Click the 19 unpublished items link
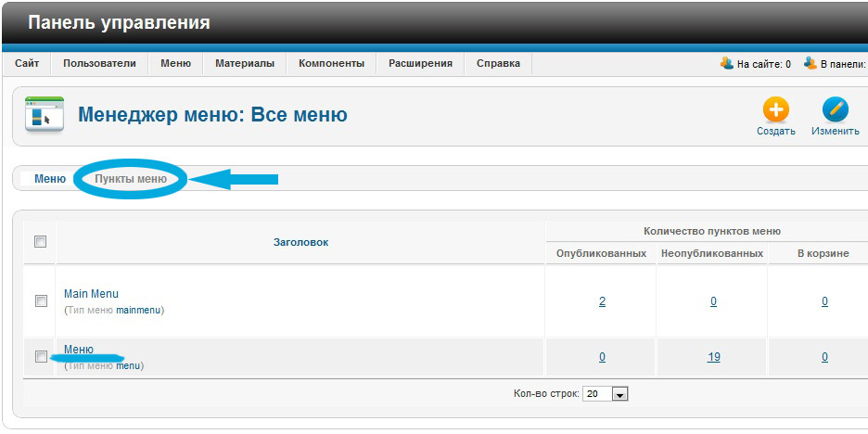This screenshot has height=434, width=868. (713, 357)
